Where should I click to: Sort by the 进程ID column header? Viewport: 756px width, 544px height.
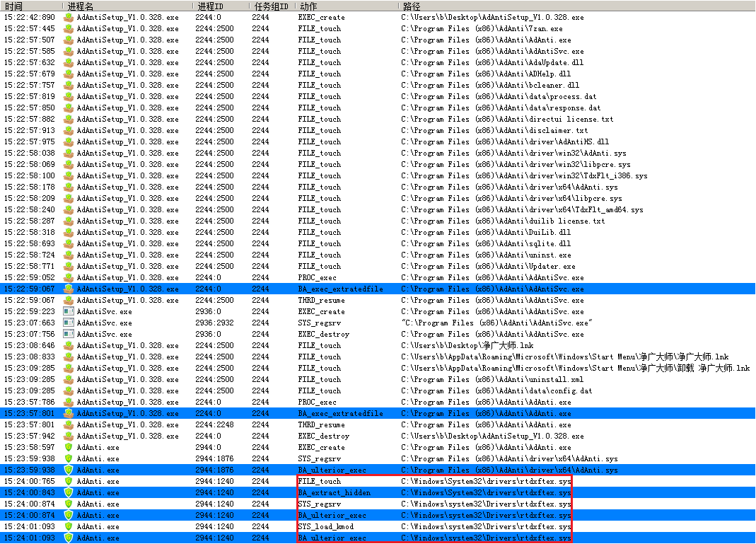[221, 6]
